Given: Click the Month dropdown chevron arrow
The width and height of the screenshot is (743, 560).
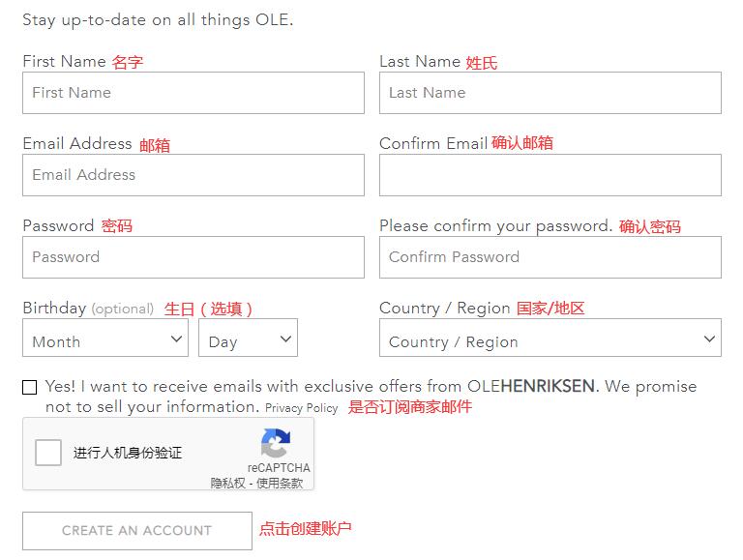Looking at the screenshot, I should [176, 339].
